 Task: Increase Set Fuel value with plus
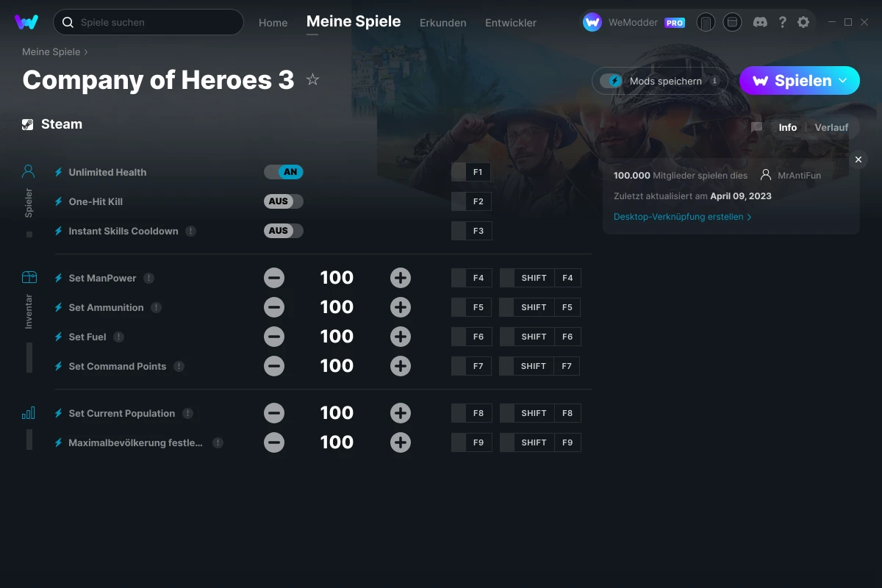point(401,337)
